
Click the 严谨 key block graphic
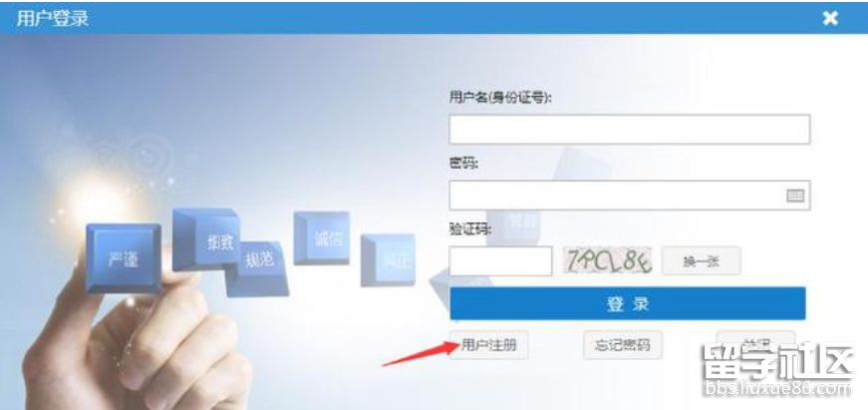pos(123,257)
